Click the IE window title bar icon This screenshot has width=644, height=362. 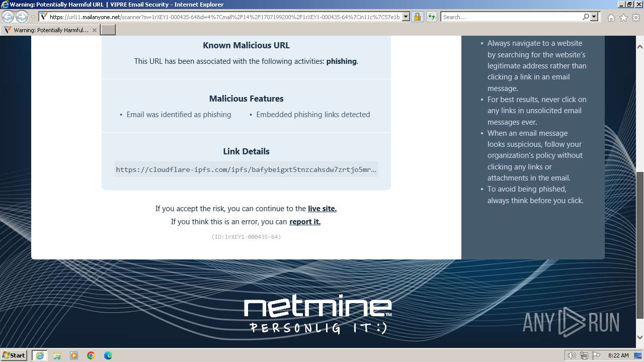tap(5, 5)
